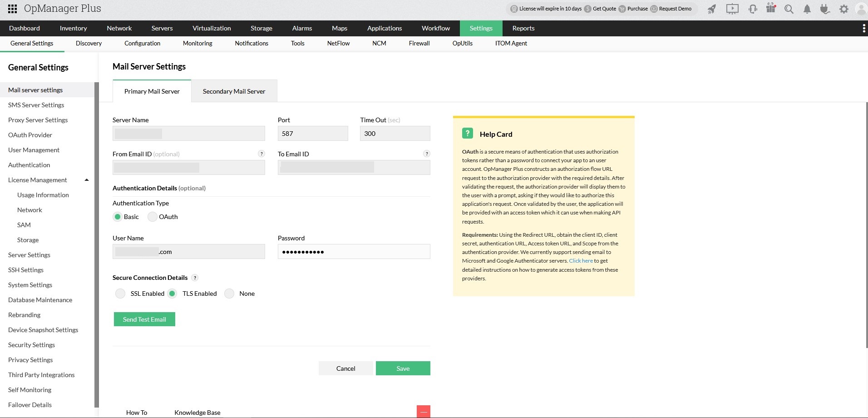Open the three-dot more menu on navigation bar

(x=863, y=29)
